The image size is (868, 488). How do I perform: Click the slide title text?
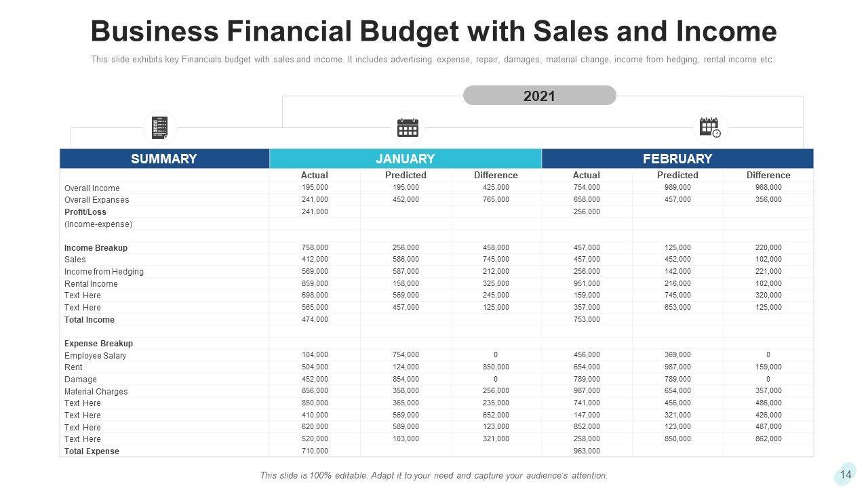(433, 32)
